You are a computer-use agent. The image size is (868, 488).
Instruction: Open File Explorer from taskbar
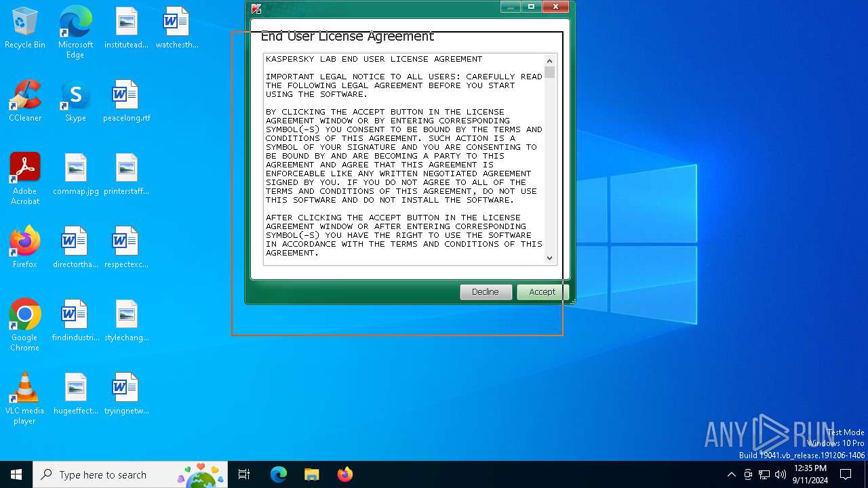click(x=311, y=474)
